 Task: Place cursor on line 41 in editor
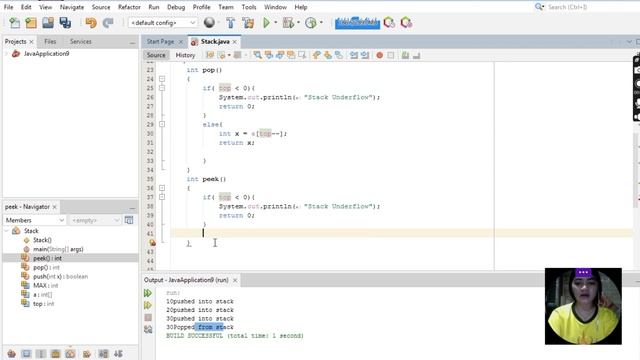[401, 233]
